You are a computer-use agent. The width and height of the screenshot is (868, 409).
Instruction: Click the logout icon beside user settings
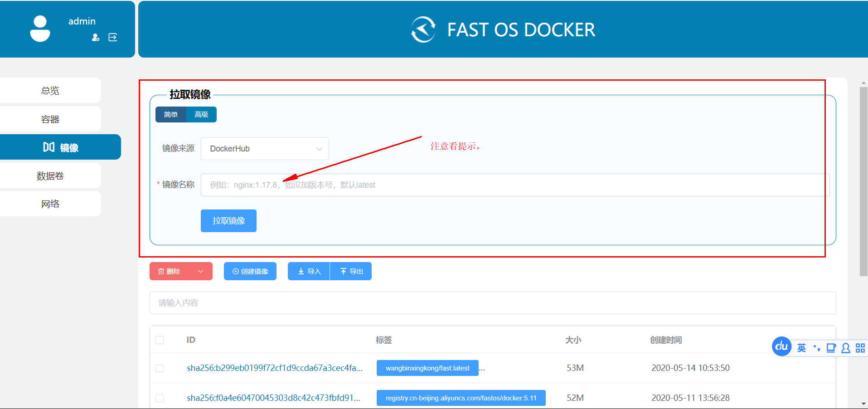pos(113,37)
